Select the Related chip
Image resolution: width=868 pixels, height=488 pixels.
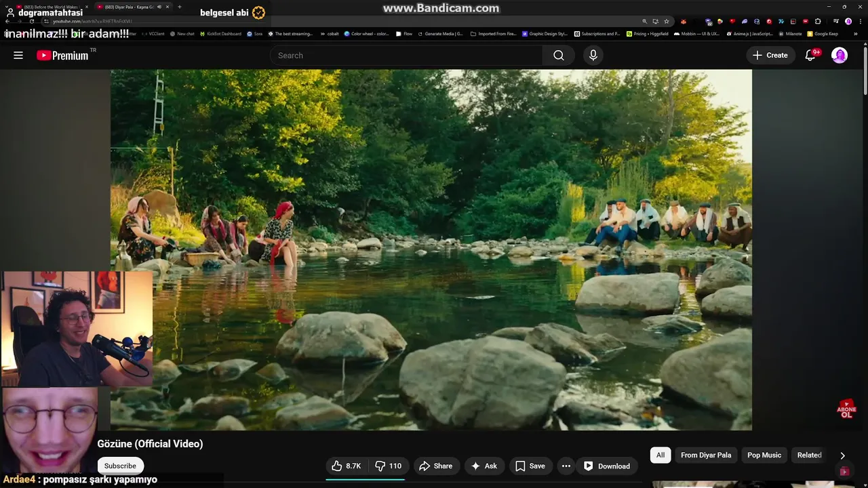pos(809,455)
